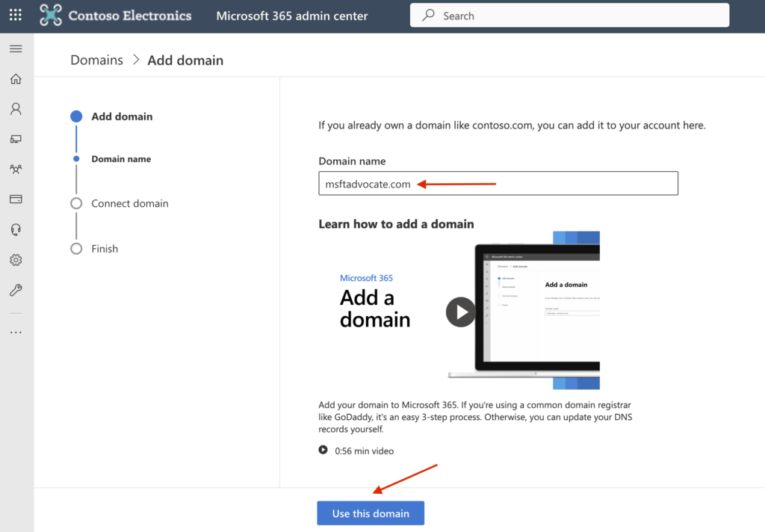Screen dimensions: 765x532
Task: Expand Show all ellipsis in sidebar
Action: (x=16, y=332)
